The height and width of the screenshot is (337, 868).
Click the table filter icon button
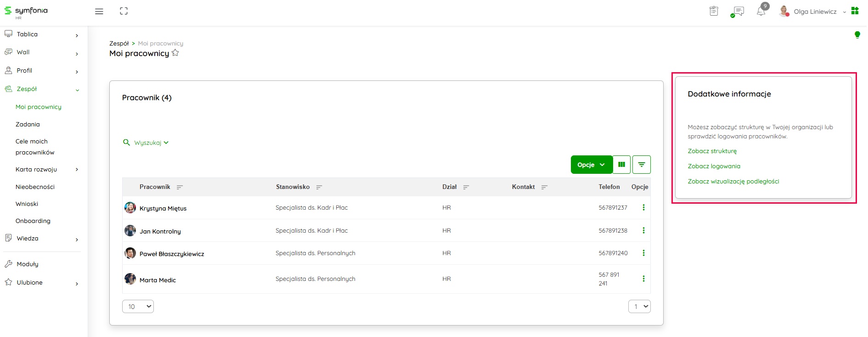tap(641, 165)
